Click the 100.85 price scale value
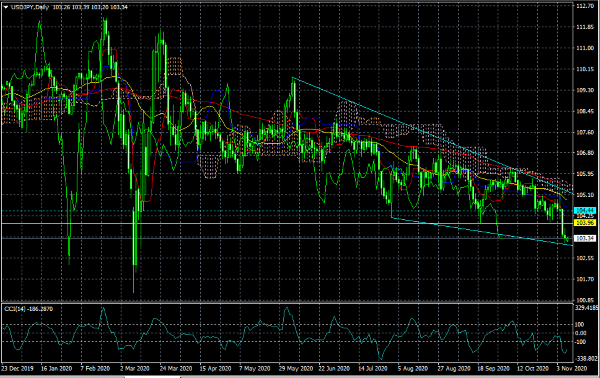 pyautogui.click(x=585, y=300)
